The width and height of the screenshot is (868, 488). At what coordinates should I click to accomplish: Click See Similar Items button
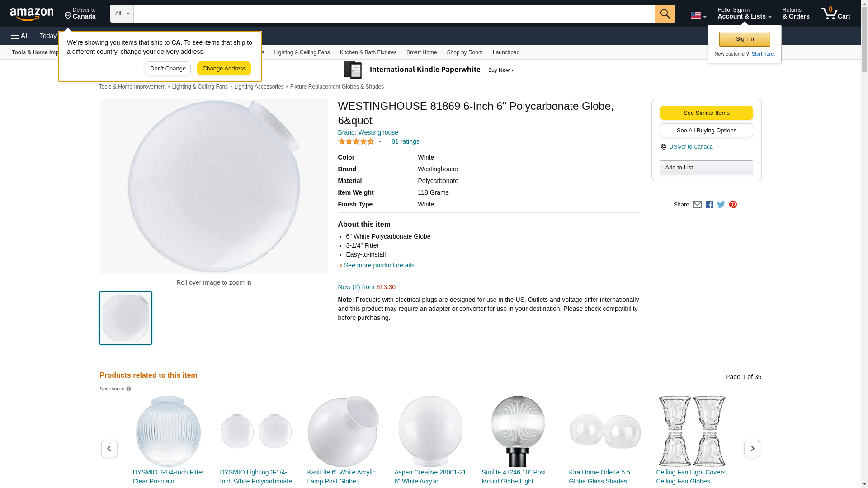coord(706,113)
